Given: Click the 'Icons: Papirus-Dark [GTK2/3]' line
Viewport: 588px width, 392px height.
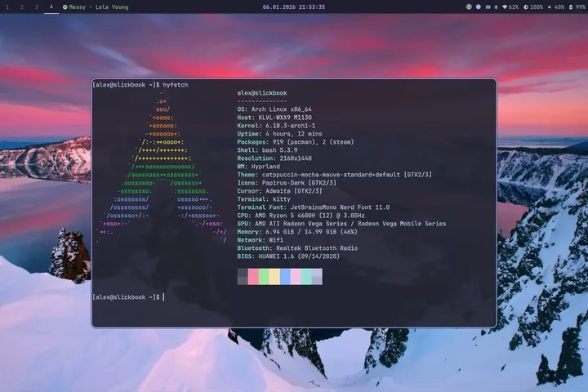Looking at the screenshot, I should [x=287, y=183].
